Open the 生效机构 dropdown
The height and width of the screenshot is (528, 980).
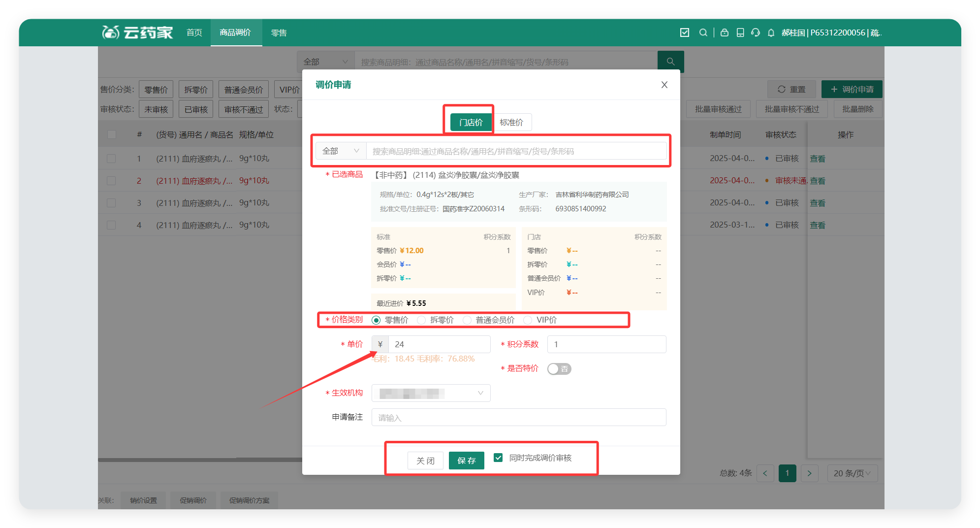point(431,393)
